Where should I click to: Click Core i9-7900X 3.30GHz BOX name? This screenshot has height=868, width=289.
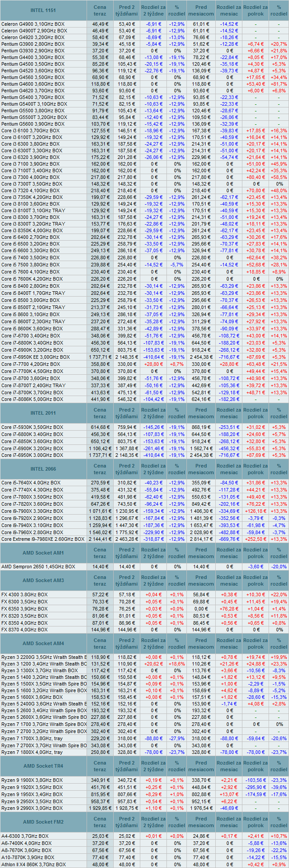(32, 511)
